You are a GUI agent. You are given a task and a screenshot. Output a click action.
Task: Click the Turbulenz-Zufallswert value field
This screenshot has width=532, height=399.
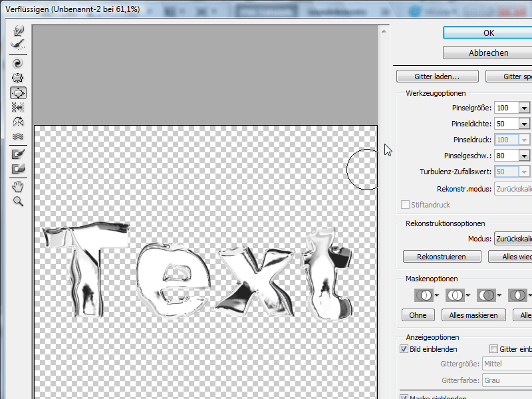coord(507,172)
